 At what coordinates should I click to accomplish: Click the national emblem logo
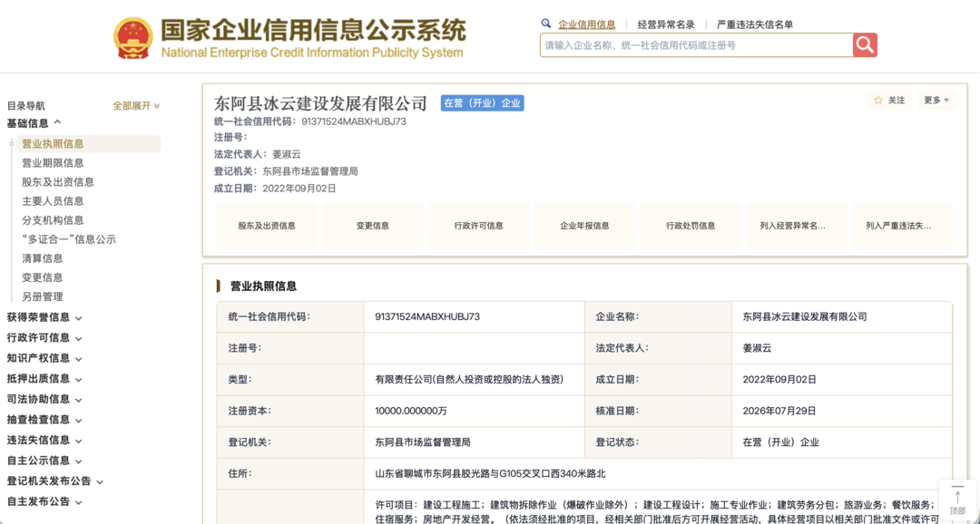point(132,38)
